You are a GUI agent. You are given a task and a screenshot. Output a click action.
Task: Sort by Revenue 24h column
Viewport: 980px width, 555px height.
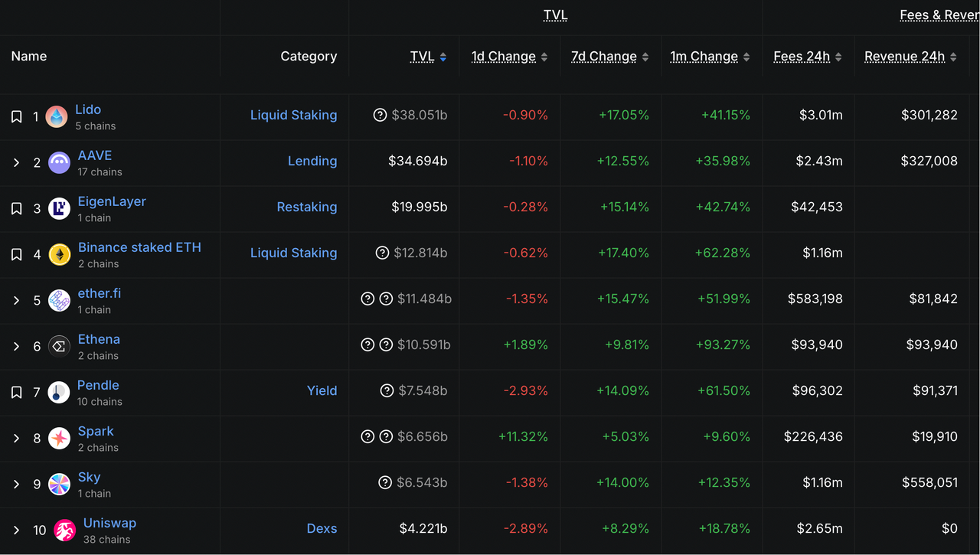click(x=911, y=57)
